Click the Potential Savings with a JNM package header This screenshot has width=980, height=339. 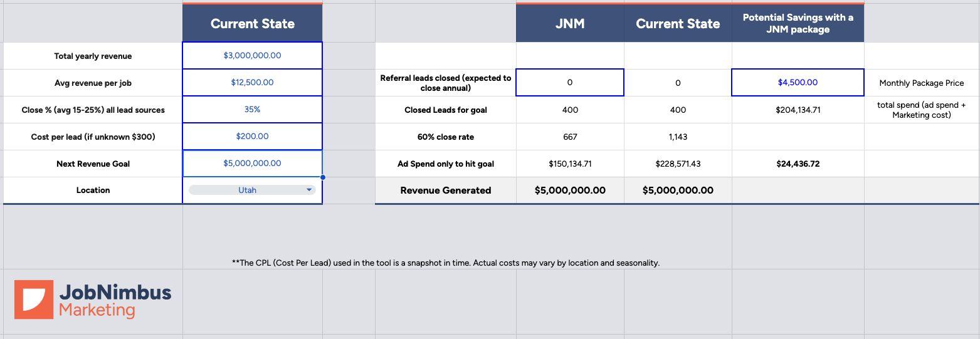tap(798, 24)
